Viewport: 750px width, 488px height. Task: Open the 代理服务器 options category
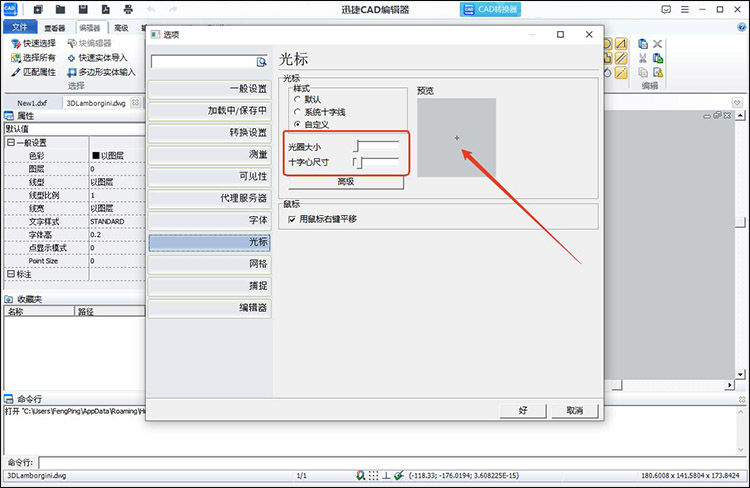pyautogui.click(x=210, y=198)
